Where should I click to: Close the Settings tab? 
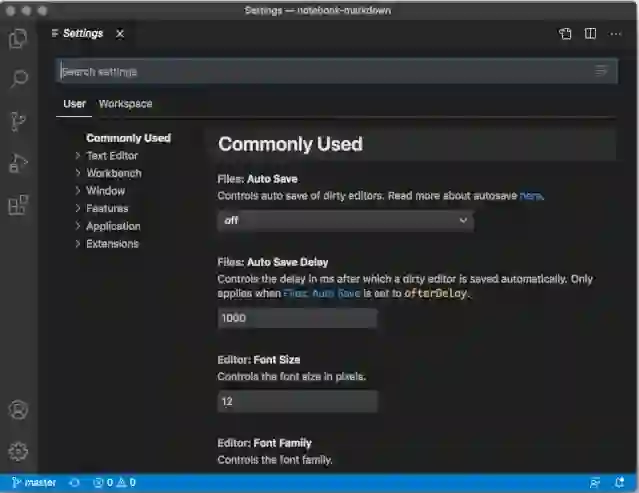click(120, 33)
